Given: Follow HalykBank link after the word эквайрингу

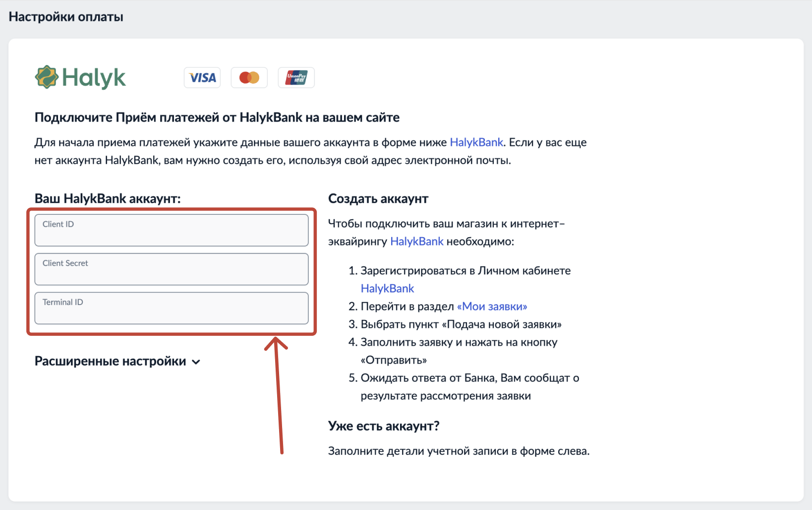Looking at the screenshot, I should tap(416, 242).
